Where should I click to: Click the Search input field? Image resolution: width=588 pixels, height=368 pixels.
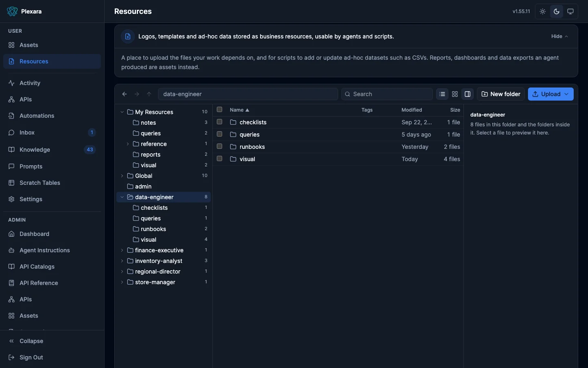[387, 94]
